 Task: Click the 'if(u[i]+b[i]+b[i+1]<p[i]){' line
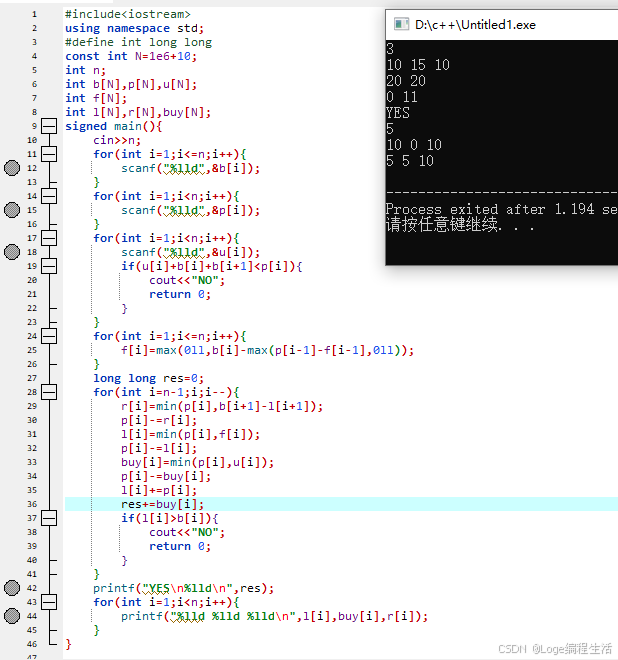click(x=212, y=266)
